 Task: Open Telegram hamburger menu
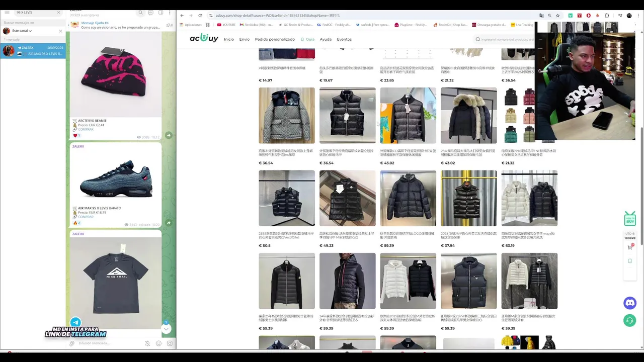click(x=7, y=12)
